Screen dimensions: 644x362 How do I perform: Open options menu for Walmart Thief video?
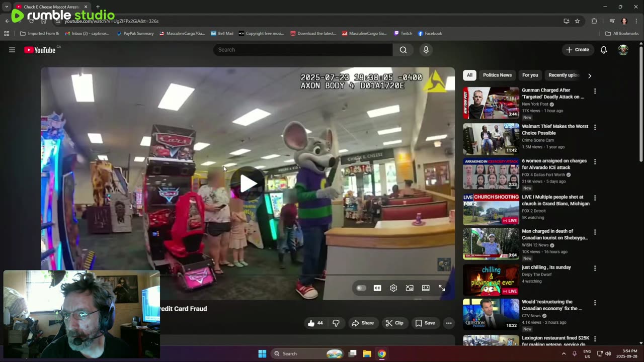click(x=595, y=128)
